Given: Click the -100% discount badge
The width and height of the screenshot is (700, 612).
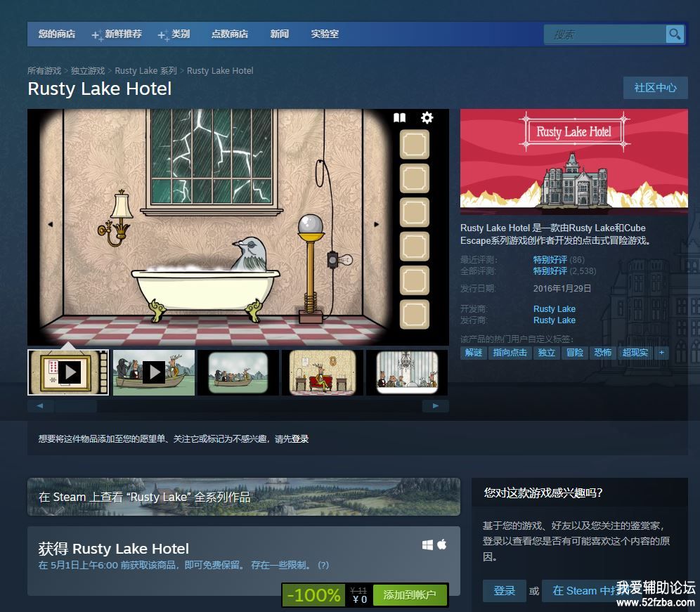Looking at the screenshot, I should click(313, 594).
